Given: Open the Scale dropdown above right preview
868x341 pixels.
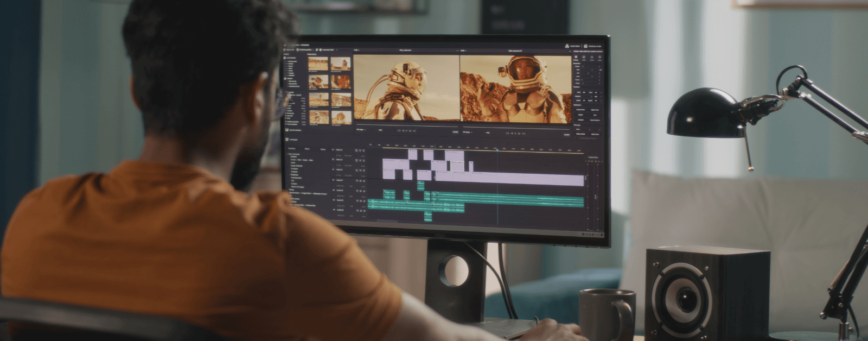Looking at the screenshot, I should 463,50.
